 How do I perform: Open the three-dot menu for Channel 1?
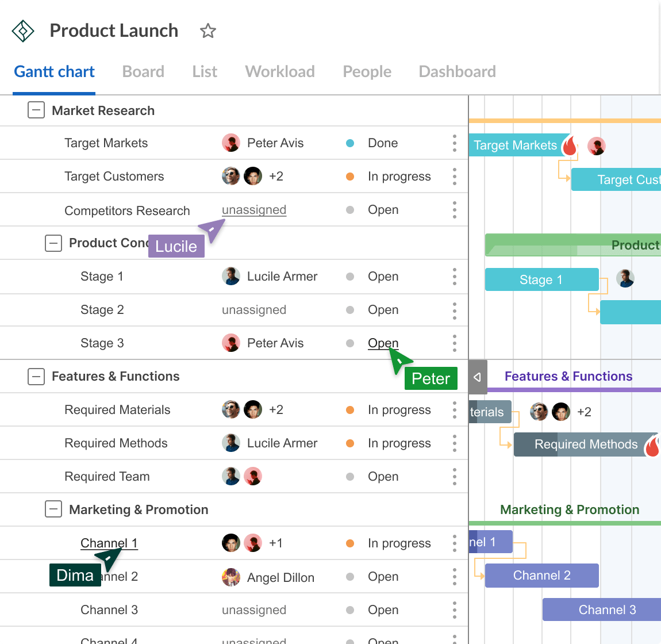point(454,543)
